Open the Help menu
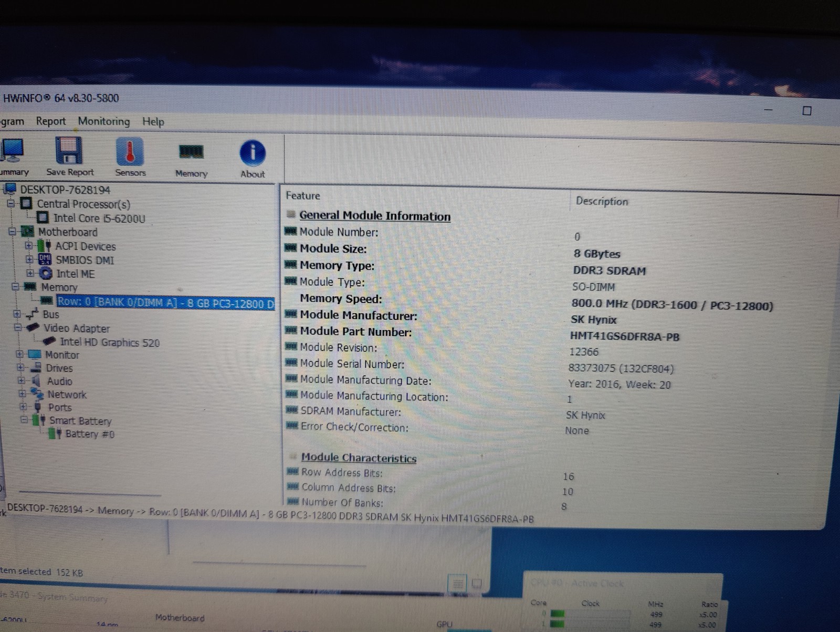The image size is (840, 632). tap(153, 122)
